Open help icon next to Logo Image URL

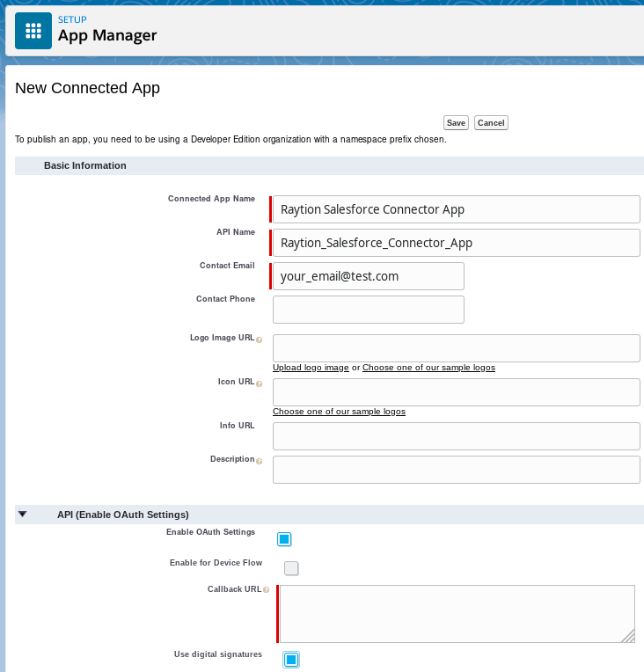[x=259, y=340]
